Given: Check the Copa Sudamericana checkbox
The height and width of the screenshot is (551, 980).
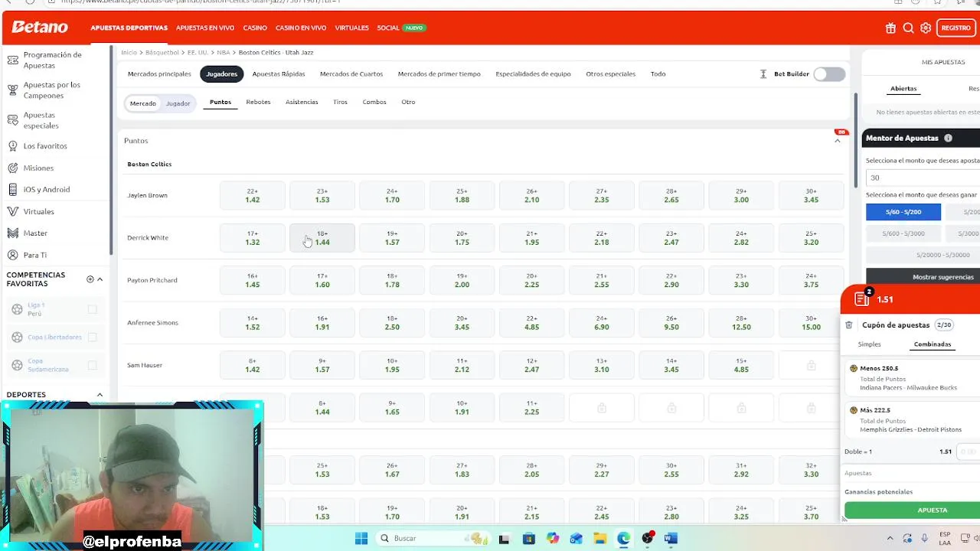Looking at the screenshot, I should (93, 365).
